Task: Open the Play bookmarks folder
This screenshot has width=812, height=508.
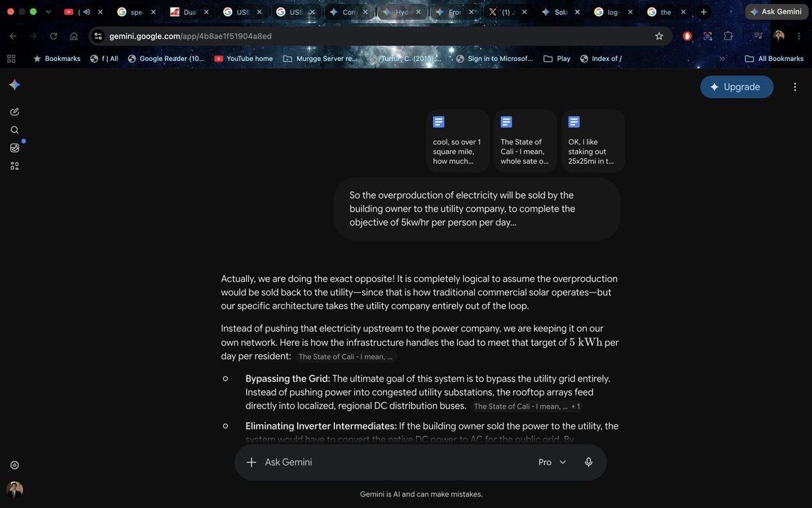Action: point(557,59)
